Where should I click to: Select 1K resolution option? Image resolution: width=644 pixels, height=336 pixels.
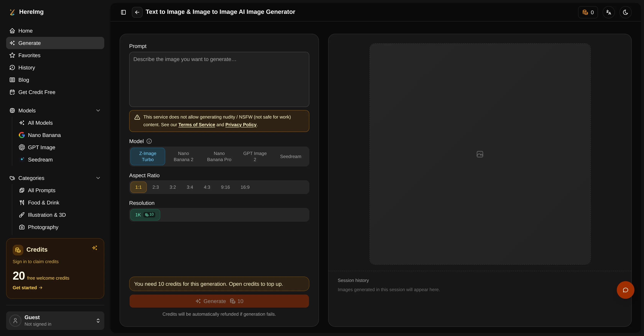[x=145, y=215]
